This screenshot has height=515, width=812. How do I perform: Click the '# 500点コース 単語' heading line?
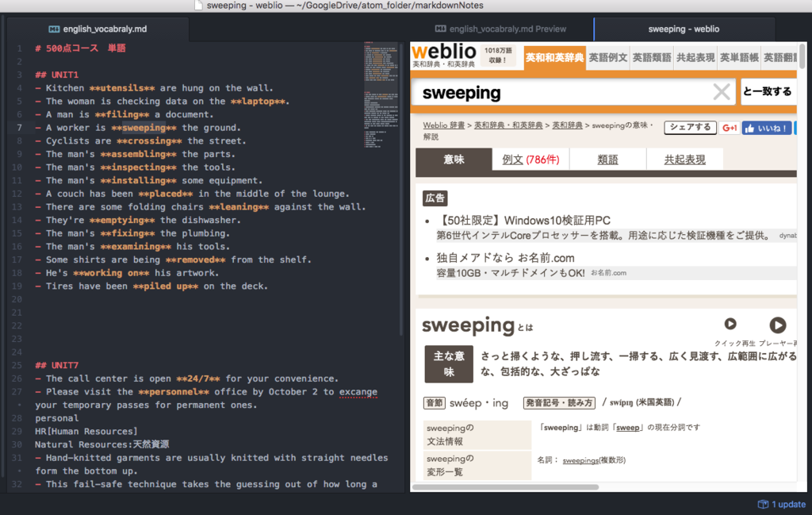[80, 48]
